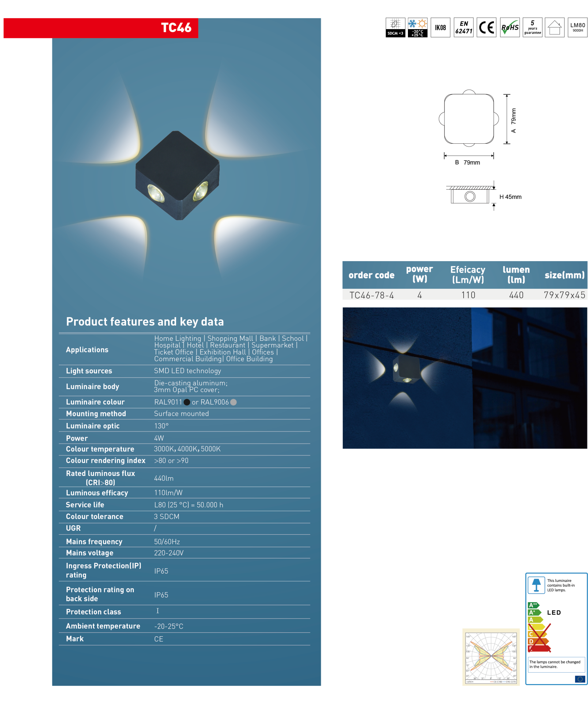
Task: Click the CE mark icon
Action: [487, 28]
